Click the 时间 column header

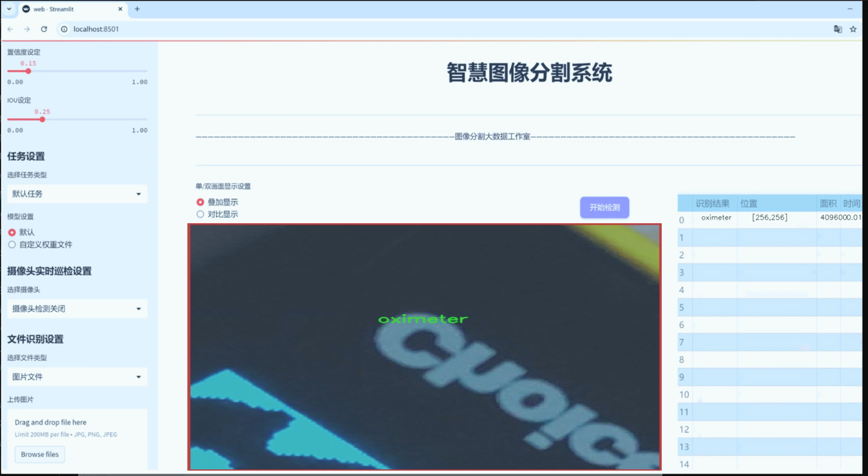pyautogui.click(x=851, y=203)
